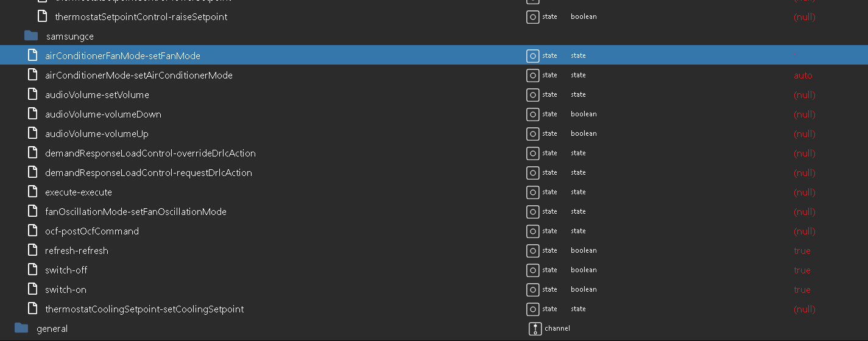The height and width of the screenshot is (341, 868).
Task: Click the samsungce folder icon
Action: coord(31,36)
